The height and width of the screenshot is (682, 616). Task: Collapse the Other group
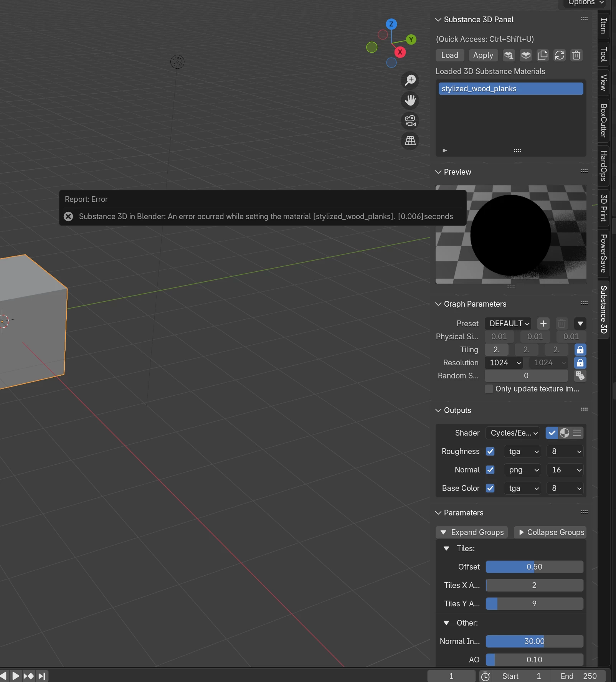point(446,623)
